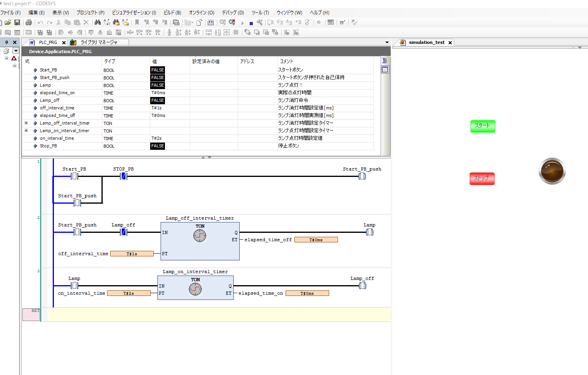The image size is (588, 375).
Task: Click the Step Into debug icon
Action: point(280,23)
